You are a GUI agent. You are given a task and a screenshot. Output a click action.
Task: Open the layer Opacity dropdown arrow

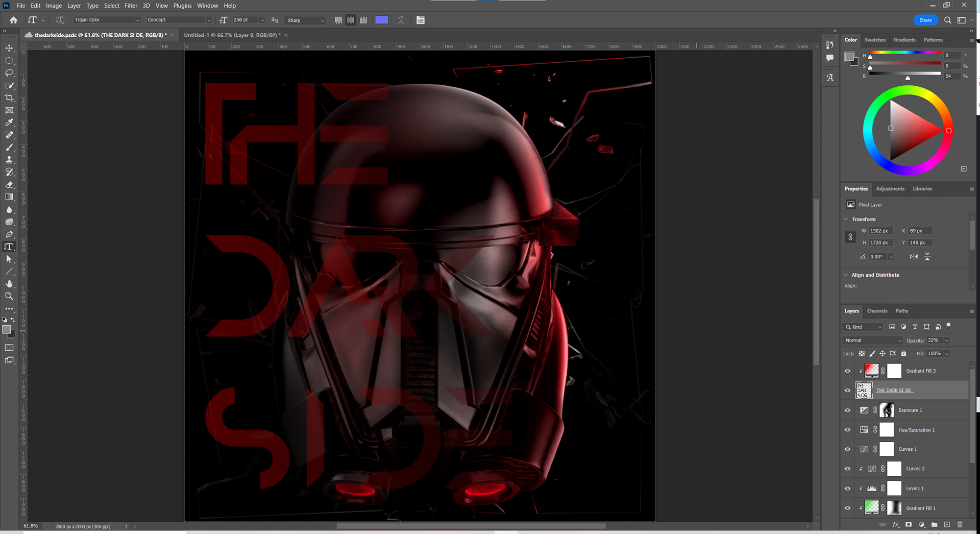coord(947,341)
